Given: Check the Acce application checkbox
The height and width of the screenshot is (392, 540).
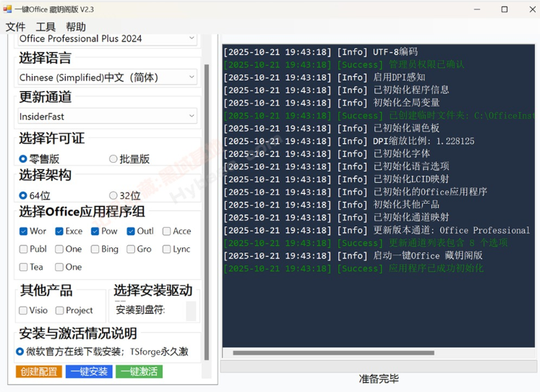Looking at the screenshot, I should pos(166,231).
